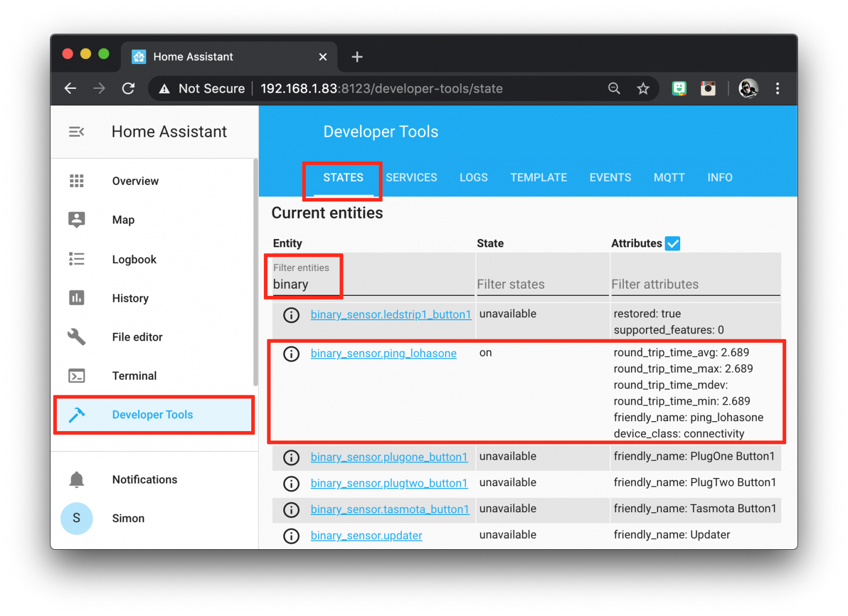
Task: Open the Simon user avatar
Action: pos(77,518)
